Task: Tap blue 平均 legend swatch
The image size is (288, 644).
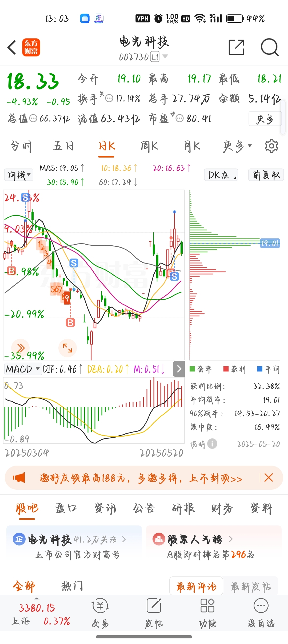Action: click(x=259, y=369)
